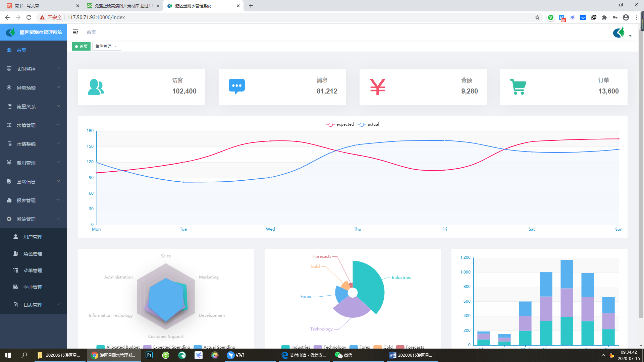Click the visitors people icon card

tap(96, 87)
